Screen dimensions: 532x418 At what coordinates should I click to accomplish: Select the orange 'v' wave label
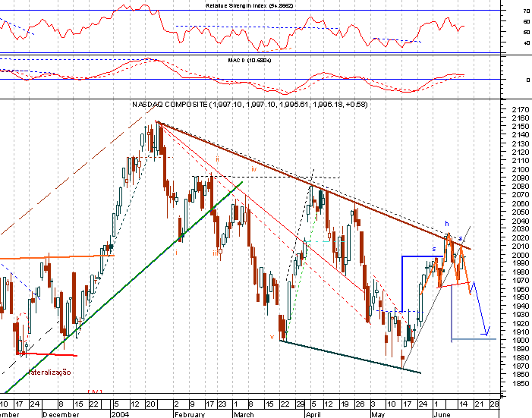[272, 337]
